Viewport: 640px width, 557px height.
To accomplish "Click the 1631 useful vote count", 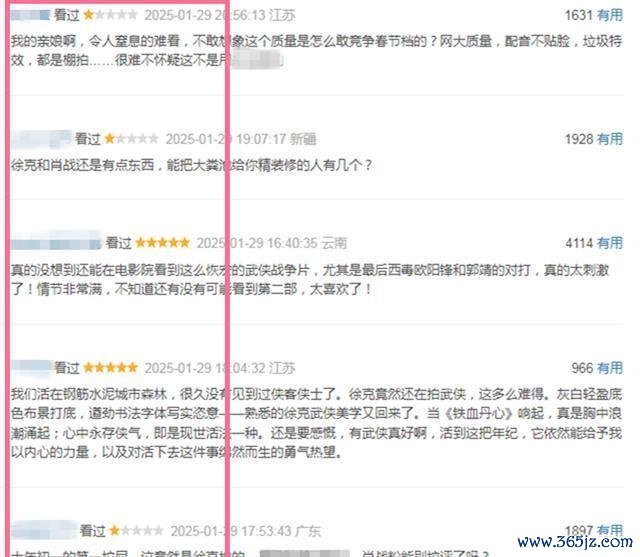I will pos(579,16).
